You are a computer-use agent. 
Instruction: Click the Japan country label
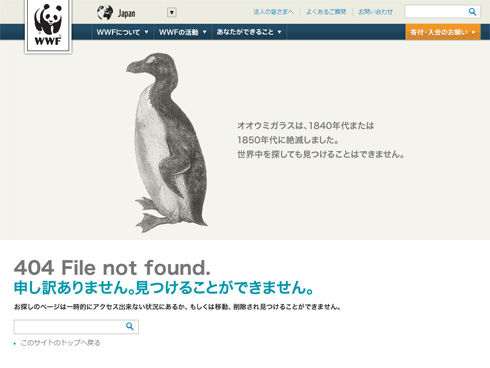(126, 13)
